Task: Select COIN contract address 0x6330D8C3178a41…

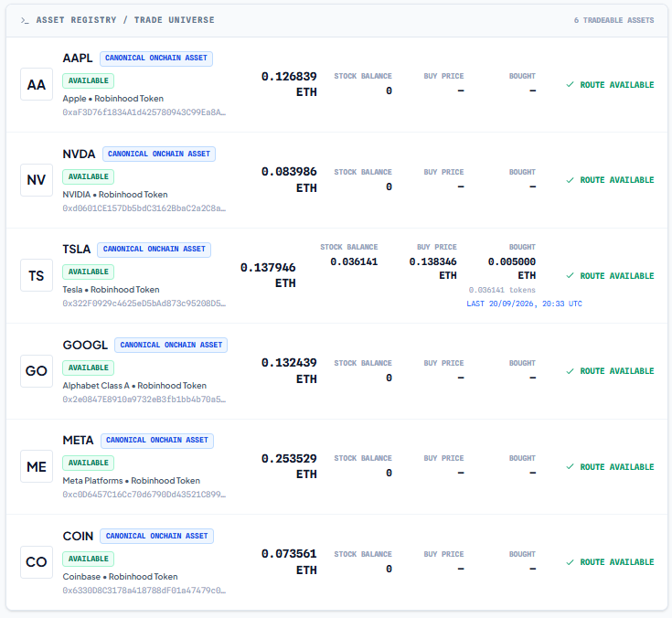Action: click(x=144, y=591)
